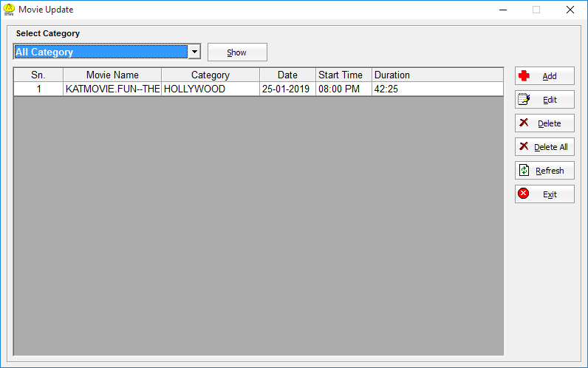The image size is (588, 368).
Task: Click the Duration column header
Action: (x=437, y=75)
